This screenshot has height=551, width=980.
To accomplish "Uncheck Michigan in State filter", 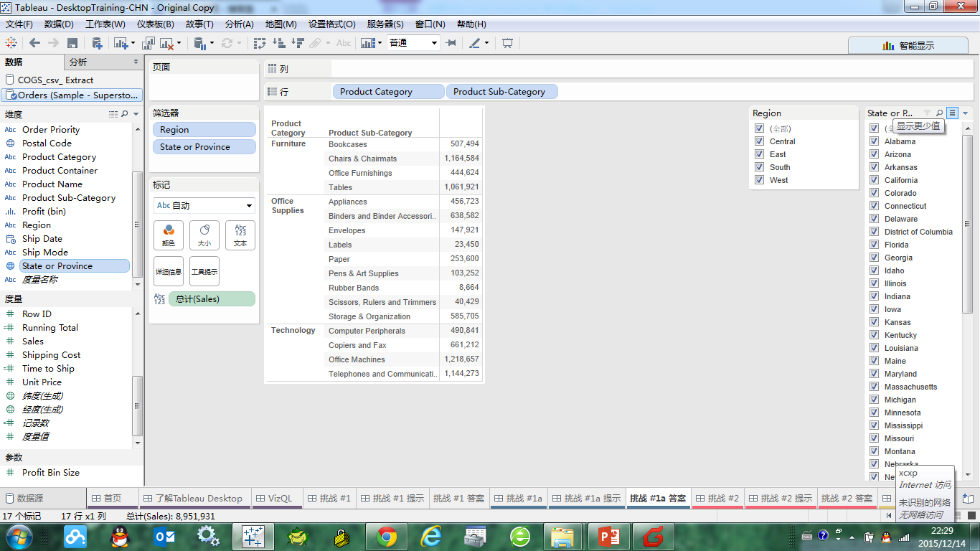I will pos(874,400).
